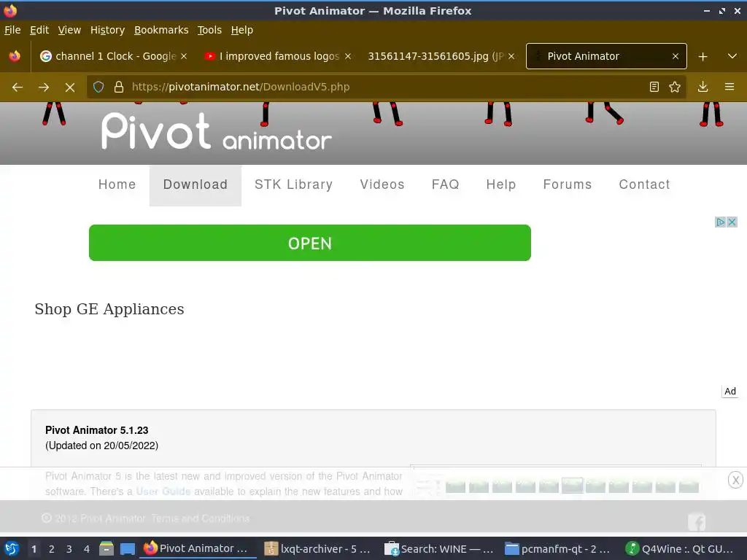Visit the Forums page
The width and height of the screenshot is (747, 560).
point(568,184)
